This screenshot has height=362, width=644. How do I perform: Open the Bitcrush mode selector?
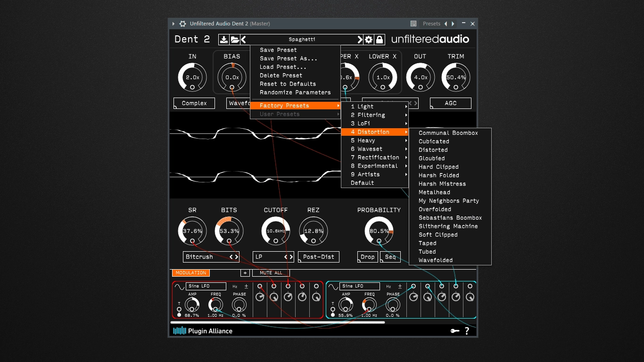[x=211, y=257]
